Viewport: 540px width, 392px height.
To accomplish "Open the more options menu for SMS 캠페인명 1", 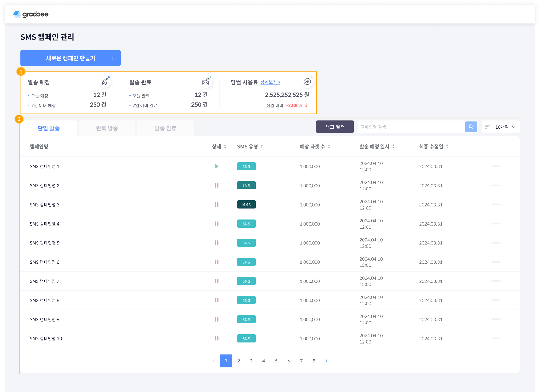I will click(496, 166).
